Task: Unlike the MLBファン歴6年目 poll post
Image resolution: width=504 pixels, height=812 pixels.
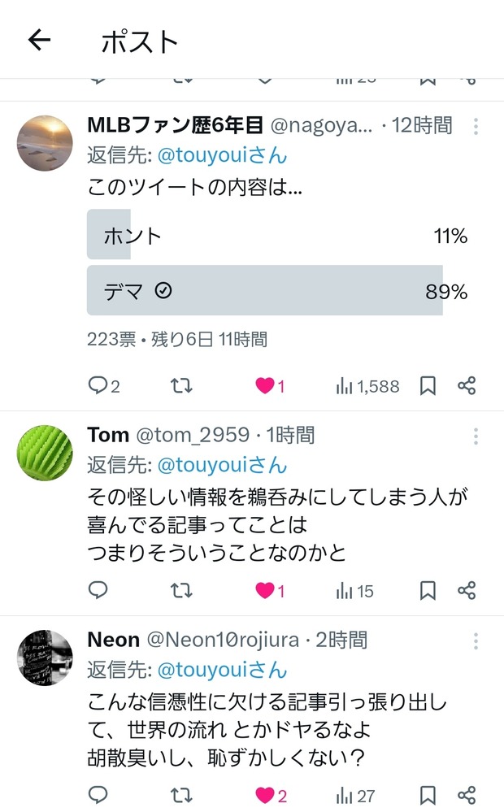Action: [x=266, y=386]
